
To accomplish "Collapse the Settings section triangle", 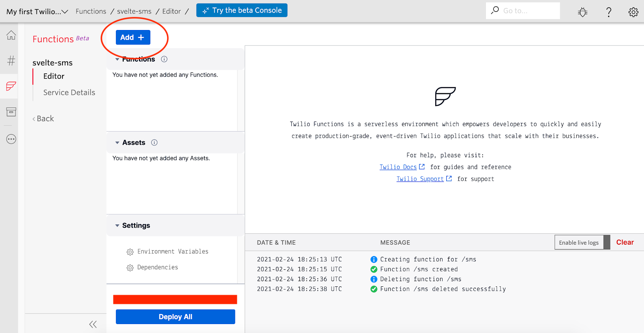I will (117, 226).
